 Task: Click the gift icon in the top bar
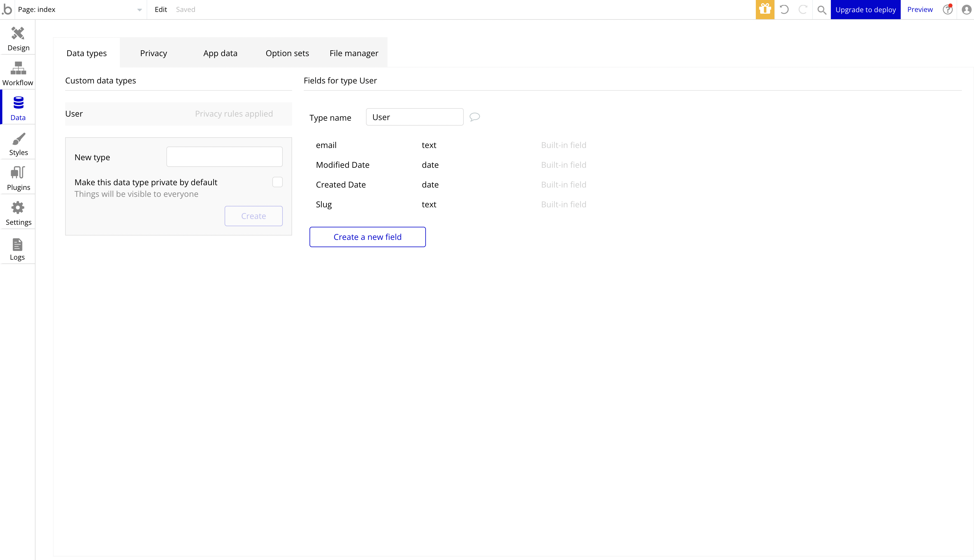[x=765, y=10]
